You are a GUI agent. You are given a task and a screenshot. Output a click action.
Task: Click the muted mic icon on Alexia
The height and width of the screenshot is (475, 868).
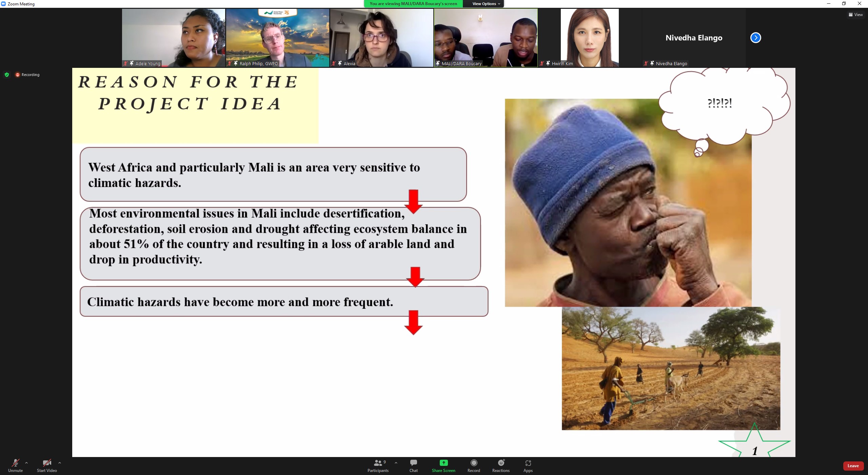pos(334,63)
